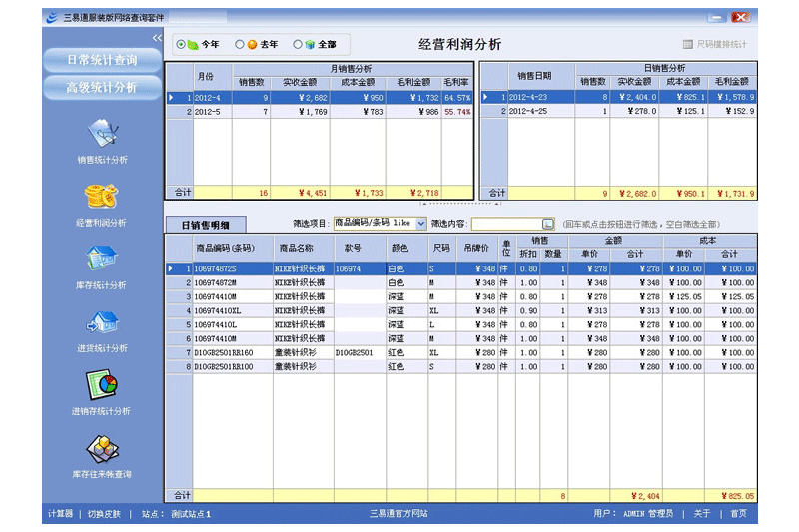Collapse the sidebar with the double-chevron
This screenshot has width=799, height=532.
coord(157,38)
